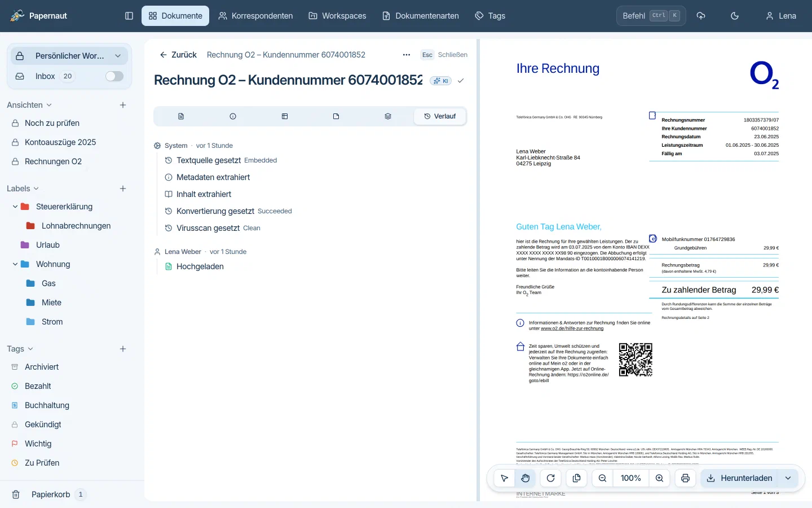The height and width of the screenshot is (508, 812).
Task: Click the Hochgeladen history entry
Action: pyautogui.click(x=200, y=266)
